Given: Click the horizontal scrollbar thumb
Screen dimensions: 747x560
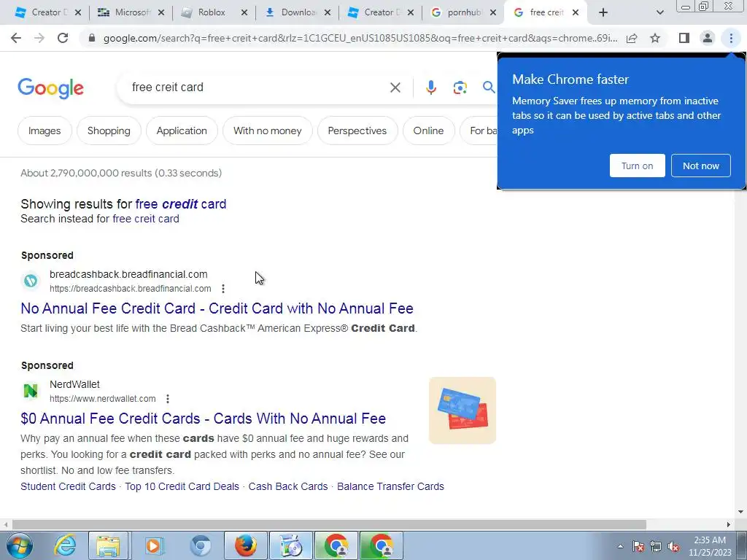Looking at the screenshot, I should [329, 524].
